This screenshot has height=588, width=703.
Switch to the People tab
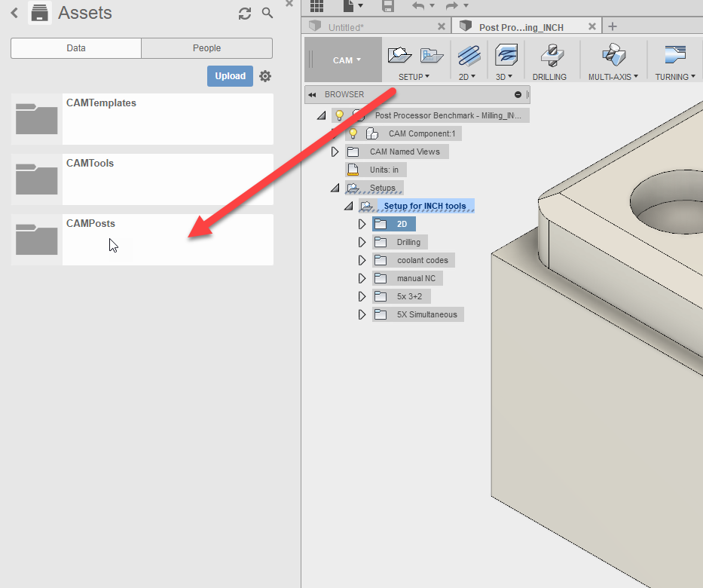tap(206, 48)
